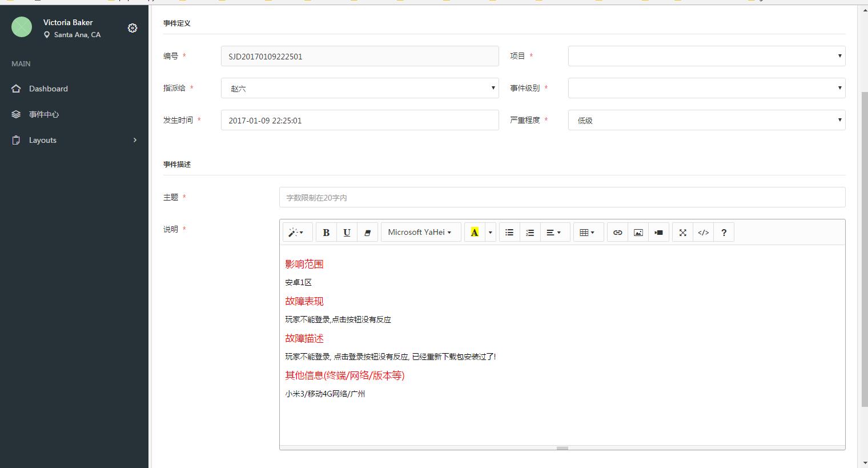Insert an unordered bullet list
The image size is (868, 468).
point(509,232)
